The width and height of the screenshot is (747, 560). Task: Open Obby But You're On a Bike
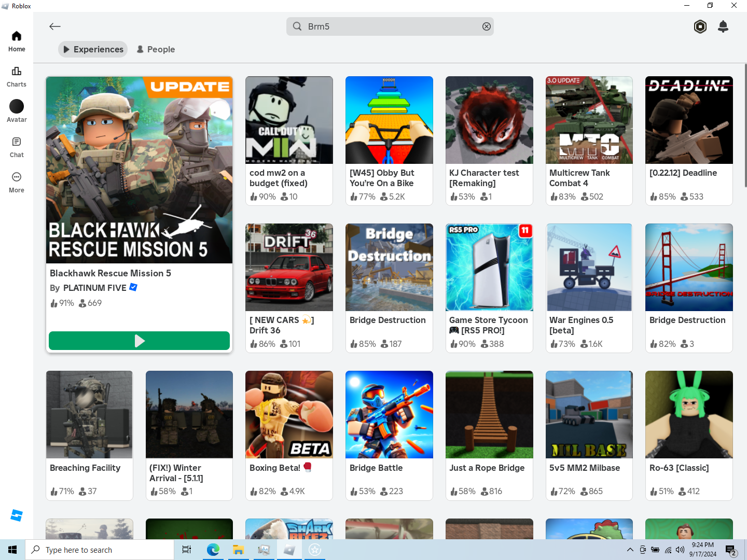(389, 141)
